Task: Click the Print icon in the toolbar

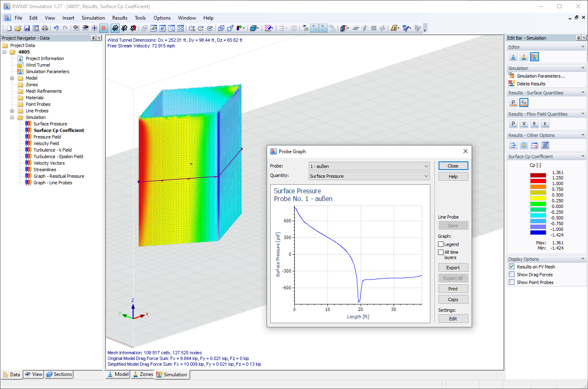Action: point(45,28)
